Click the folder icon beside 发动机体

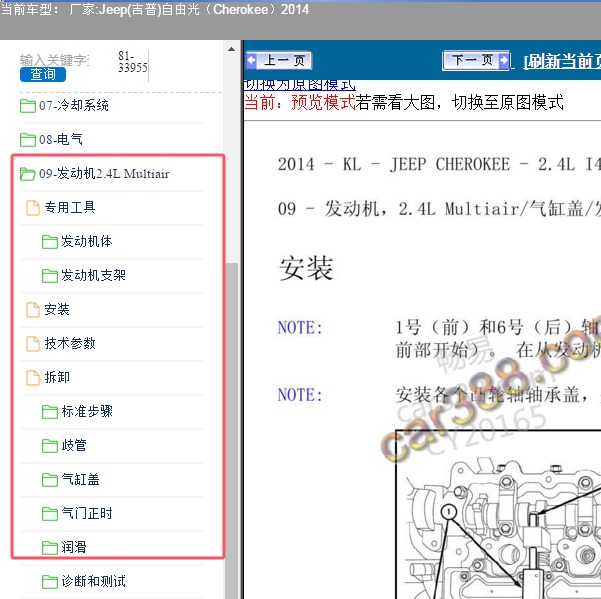[50, 242]
